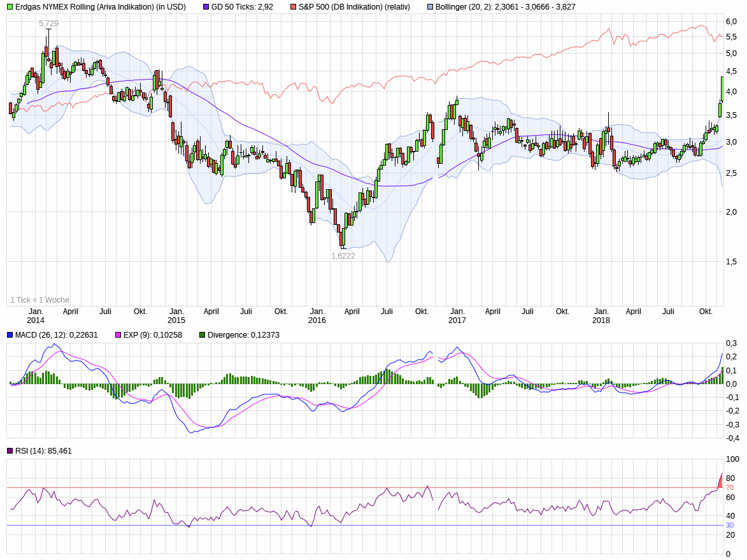The image size is (747, 560).
Task: Select the RSI (14): 85,461 label
Action: coord(45,450)
